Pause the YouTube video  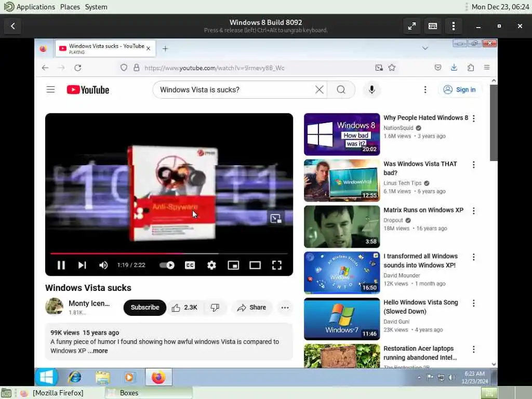61,265
